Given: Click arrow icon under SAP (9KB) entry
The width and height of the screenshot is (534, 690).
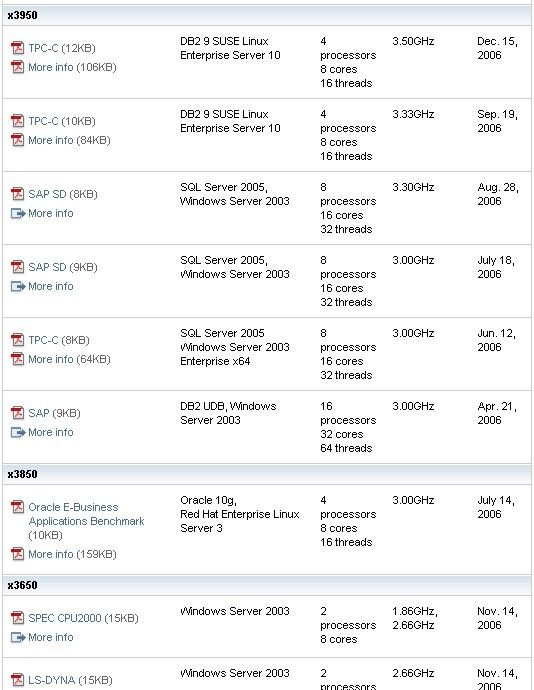Looking at the screenshot, I should (x=18, y=433).
